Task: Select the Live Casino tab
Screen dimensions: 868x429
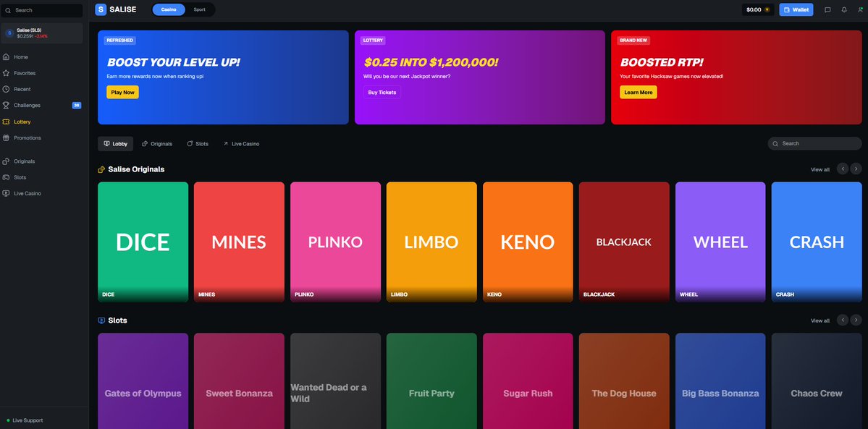Action: click(x=241, y=144)
